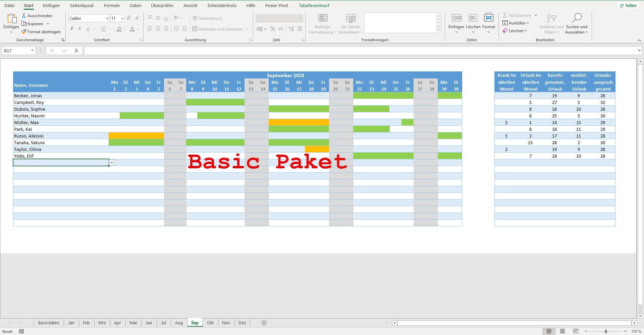Click the Paste clipboard icon
The image size is (644, 335).
pos(11,19)
